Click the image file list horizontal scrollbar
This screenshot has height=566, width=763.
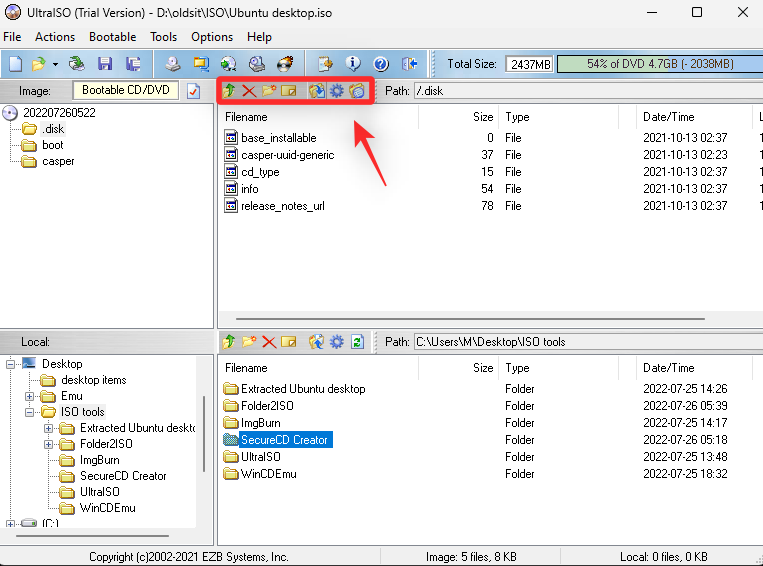pyautogui.click(x=470, y=319)
